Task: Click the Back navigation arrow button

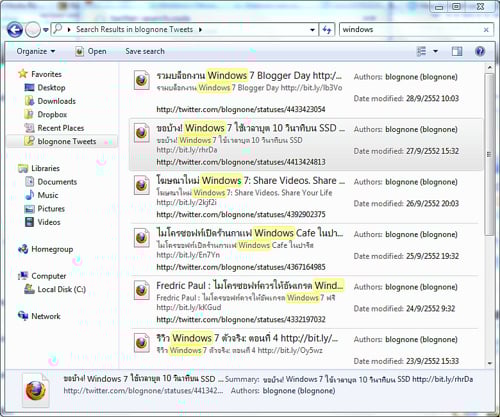Action: (15, 30)
